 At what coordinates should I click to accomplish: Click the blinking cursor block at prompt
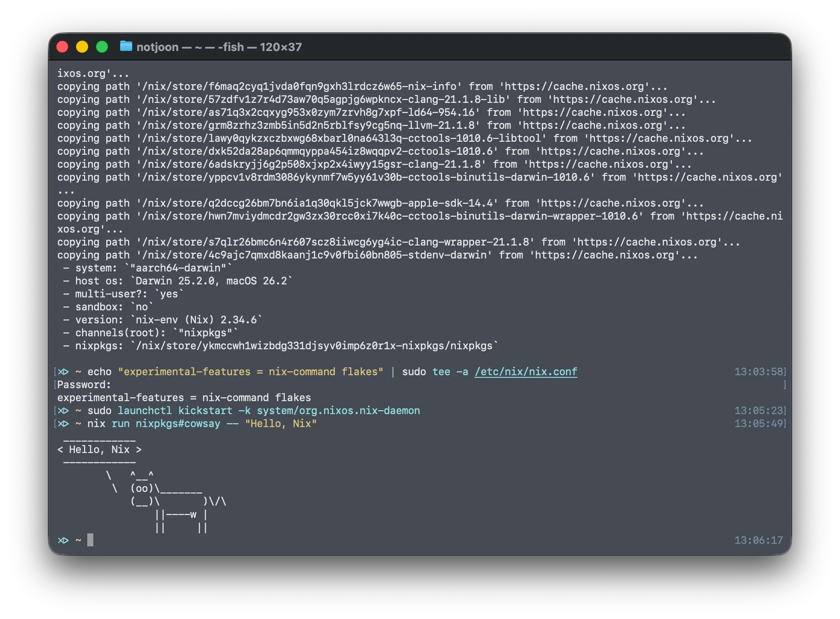point(90,540)
